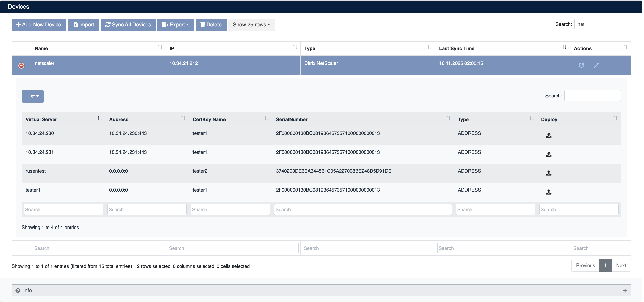Sort by Address column arrows
644x302 pixels.
point(183,118)
